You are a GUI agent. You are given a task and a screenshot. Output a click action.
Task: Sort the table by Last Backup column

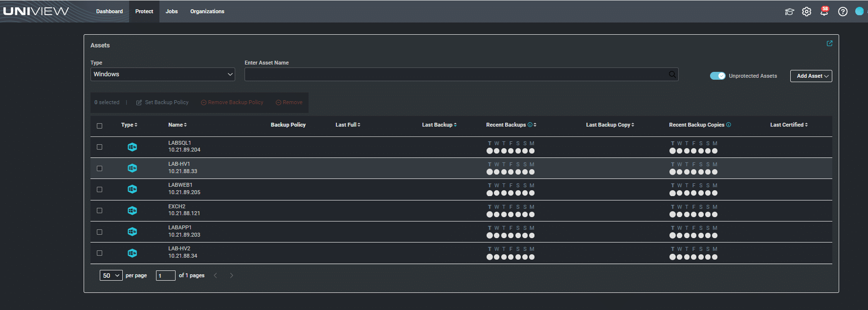[439, 125]
